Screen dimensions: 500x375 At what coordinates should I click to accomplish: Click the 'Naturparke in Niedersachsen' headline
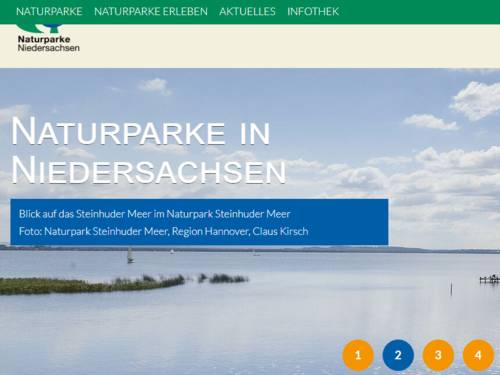(x=148, y=150)
